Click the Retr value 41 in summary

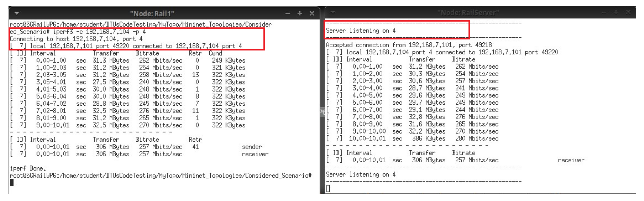(x=195, y=147)
